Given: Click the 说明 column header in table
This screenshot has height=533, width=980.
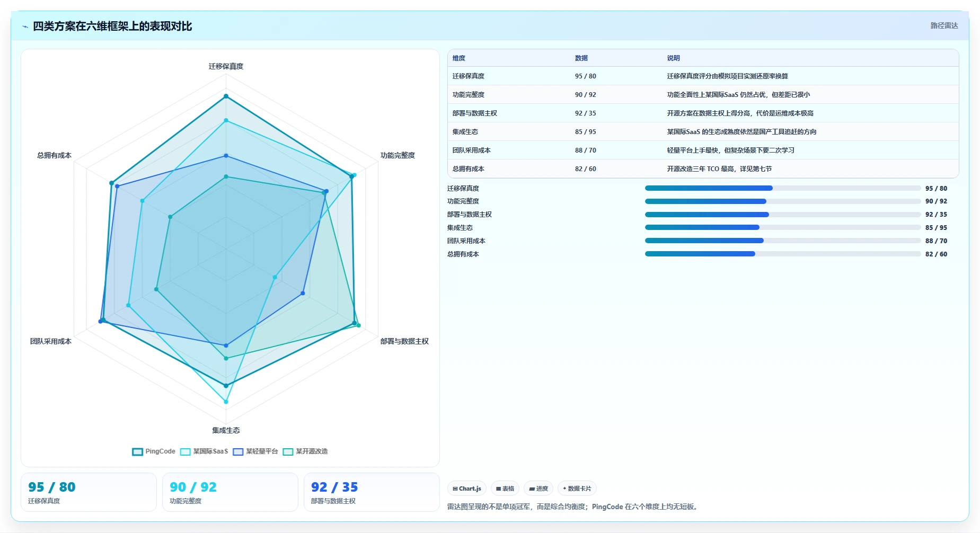Looking at the screenshot, I should [x=673, y=58].
